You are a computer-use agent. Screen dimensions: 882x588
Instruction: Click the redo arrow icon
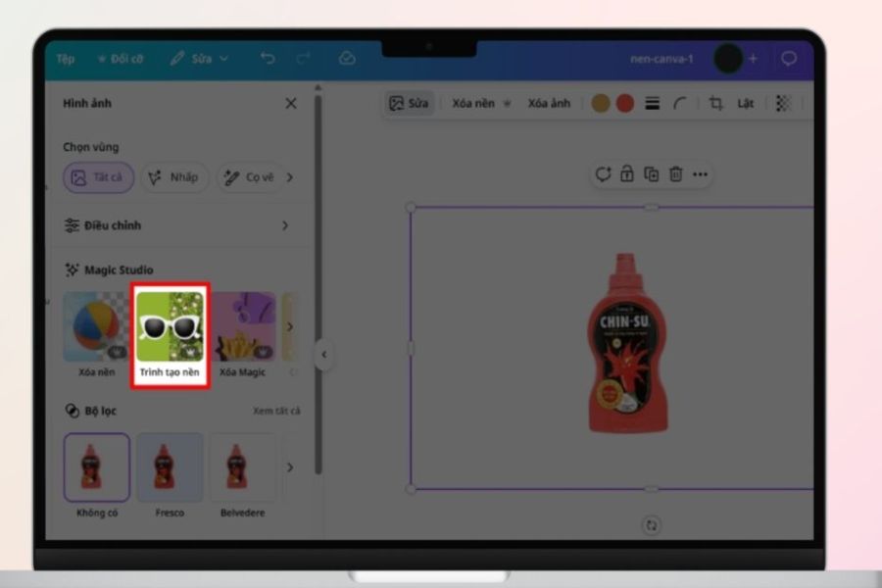[303, 58]
